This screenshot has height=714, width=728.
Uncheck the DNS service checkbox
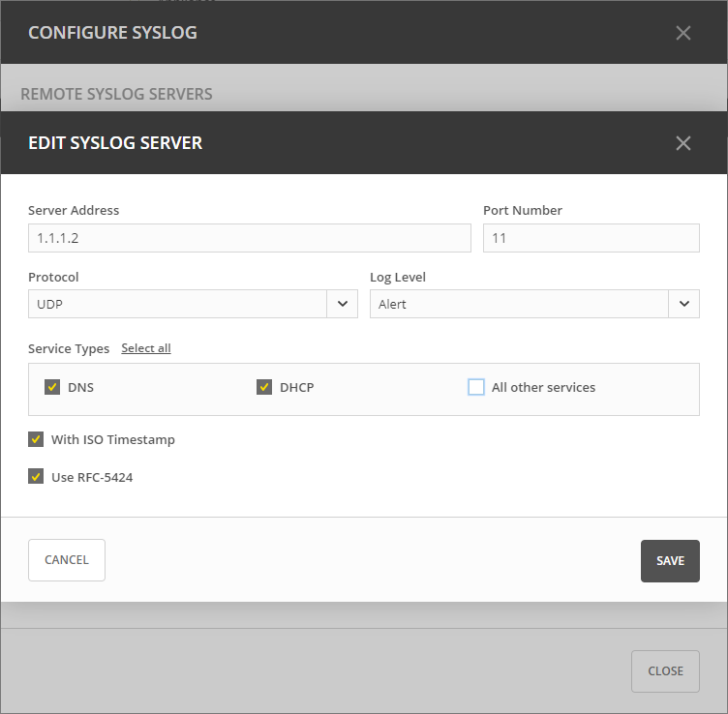click(x=52, y=387)
